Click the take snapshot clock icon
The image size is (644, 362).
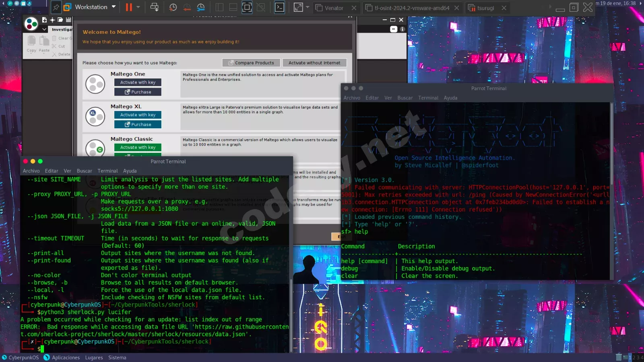coord(173,7)
